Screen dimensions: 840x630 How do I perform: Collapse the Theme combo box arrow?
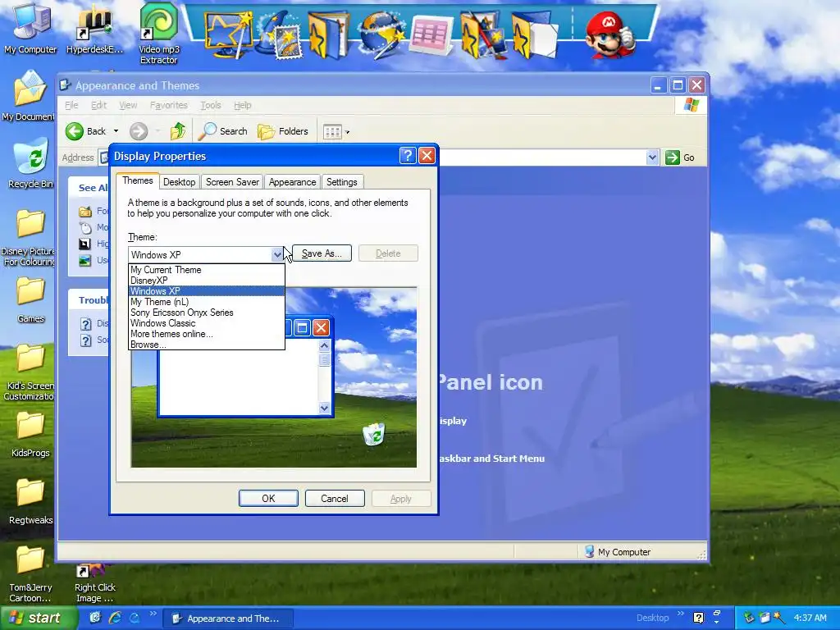277,254
